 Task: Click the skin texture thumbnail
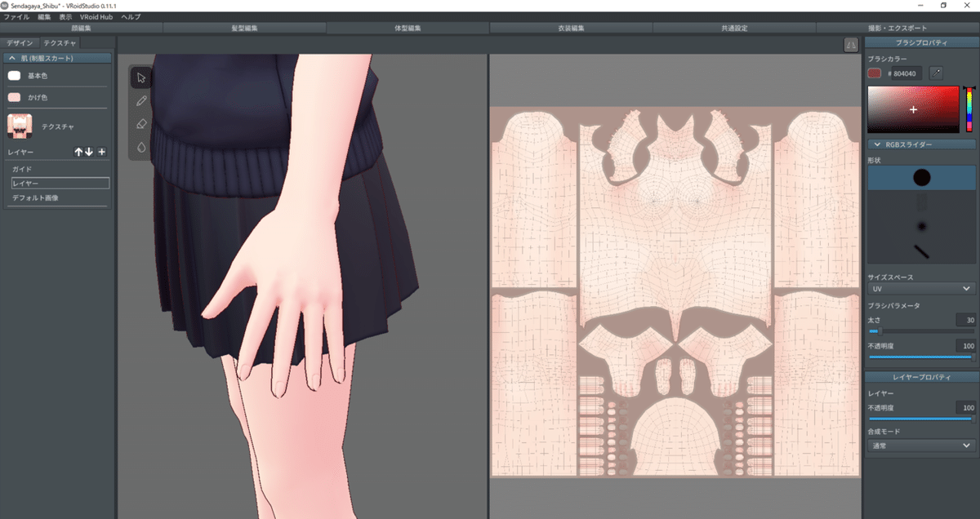pos(20,126)
